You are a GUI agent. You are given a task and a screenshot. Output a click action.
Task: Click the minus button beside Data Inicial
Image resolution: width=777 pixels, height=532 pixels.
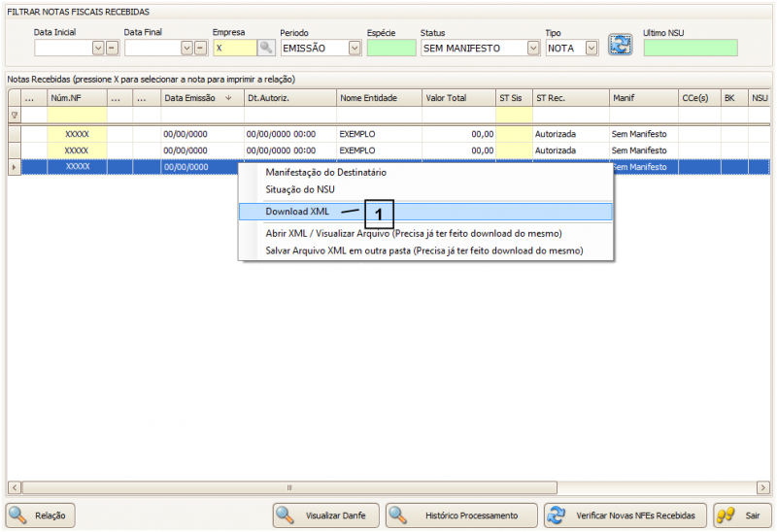(112, 48)
